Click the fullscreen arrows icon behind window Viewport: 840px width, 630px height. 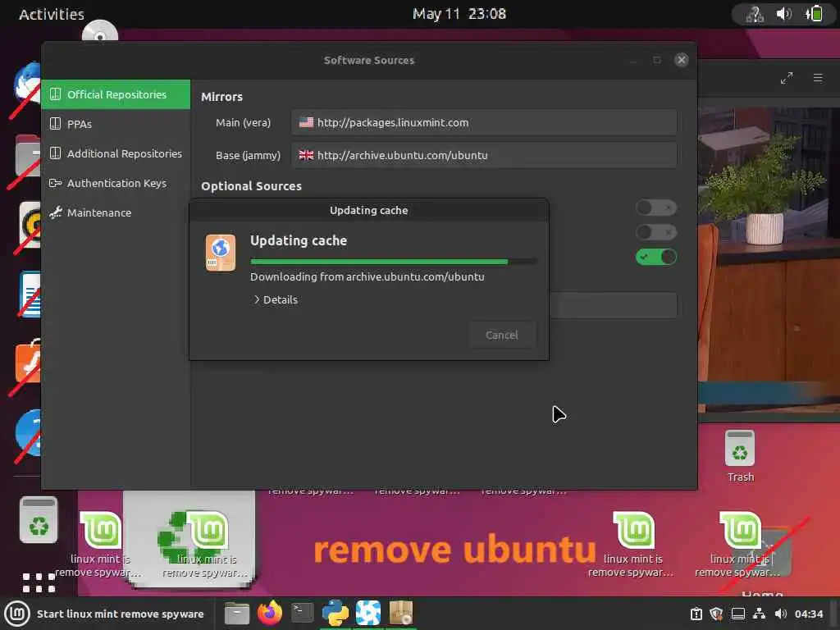tap(787, 78)
